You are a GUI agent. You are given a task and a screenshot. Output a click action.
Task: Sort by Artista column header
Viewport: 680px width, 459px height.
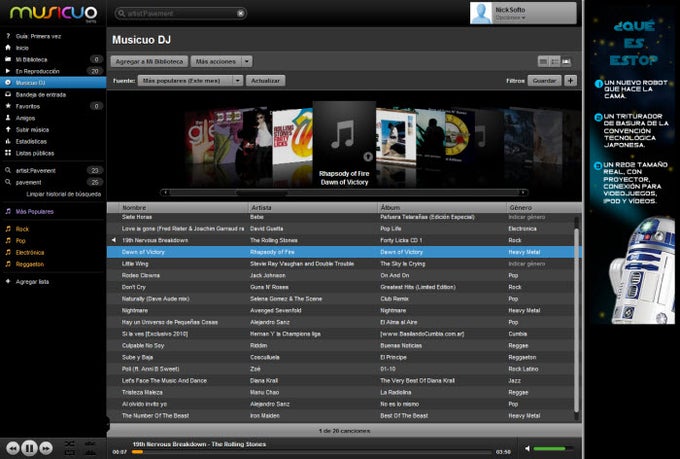313,207
